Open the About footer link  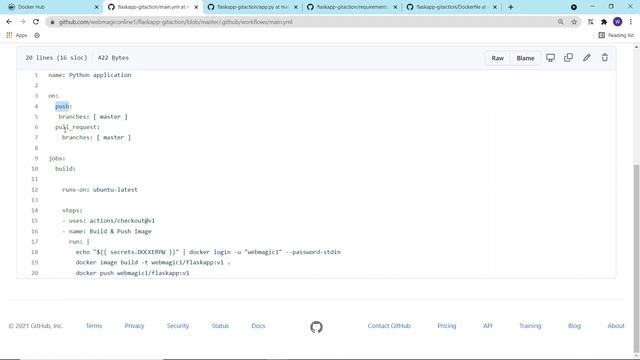tap(616, 326)
